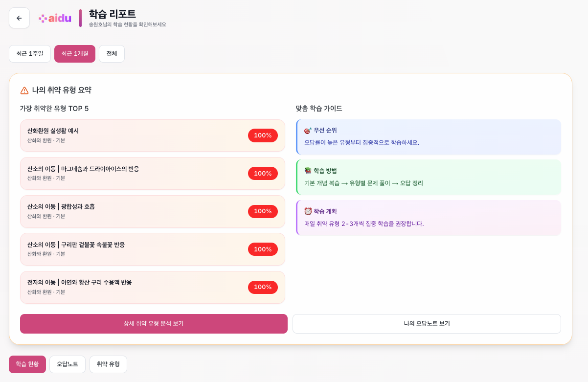Switch to the 취약 유형 tab

click(108, 364)
